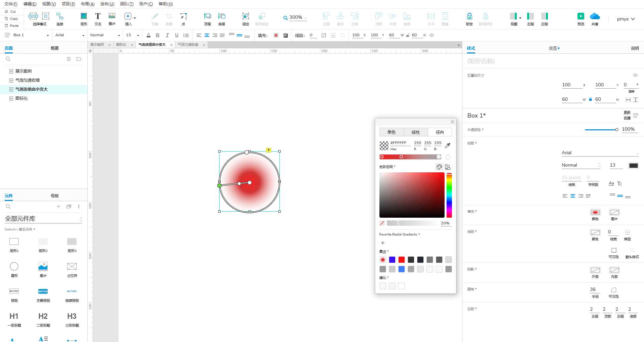
Task: Click the Group icon
Action: point(246,16)
